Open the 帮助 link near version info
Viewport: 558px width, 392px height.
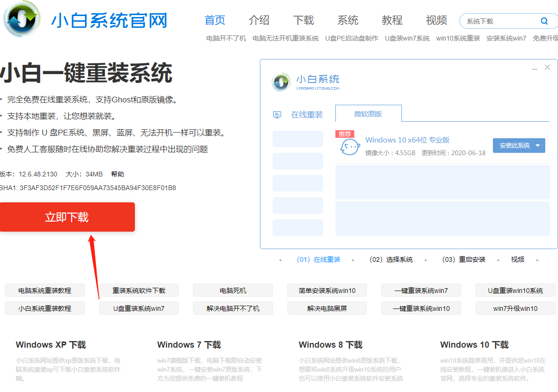117,174
